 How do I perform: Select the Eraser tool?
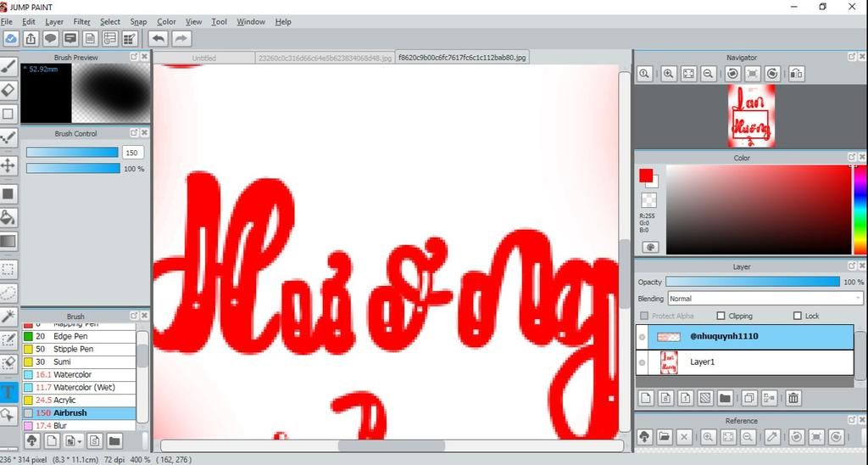[8, 90]
